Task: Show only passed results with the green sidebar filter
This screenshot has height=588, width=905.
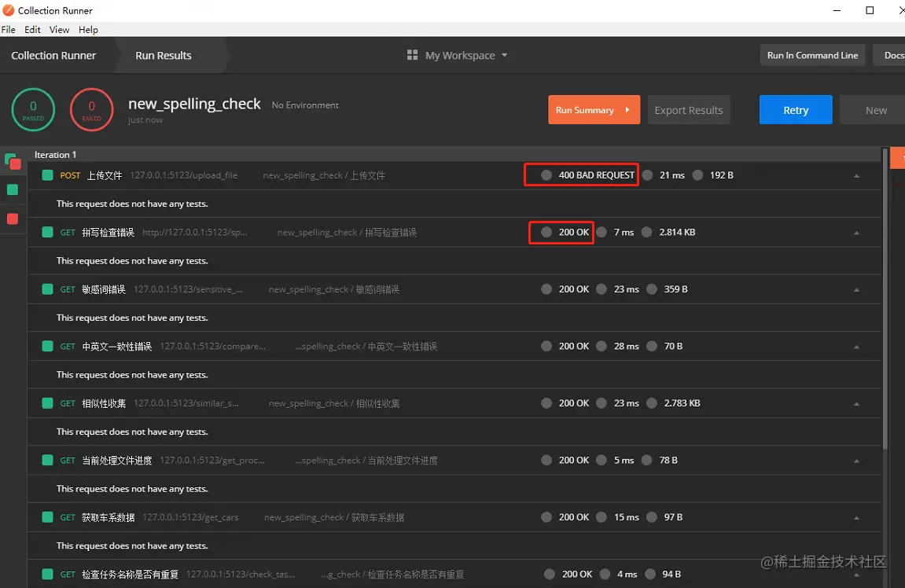Action: [12, 190]
